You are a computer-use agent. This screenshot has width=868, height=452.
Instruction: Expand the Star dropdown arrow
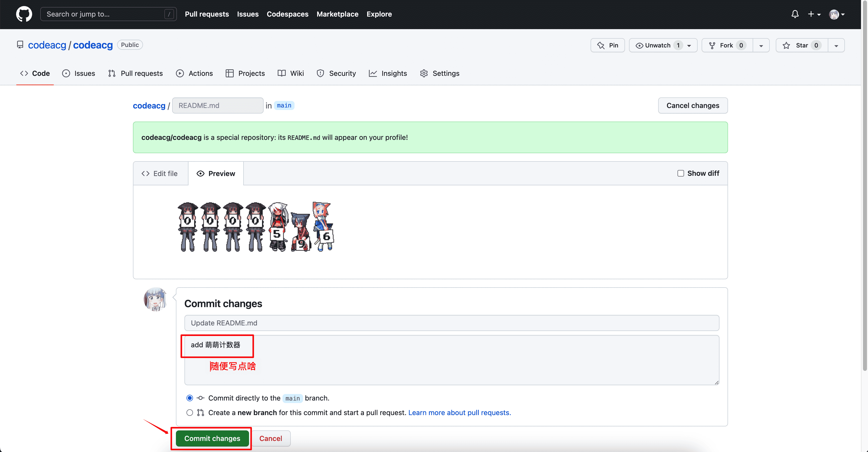(836, 45)
